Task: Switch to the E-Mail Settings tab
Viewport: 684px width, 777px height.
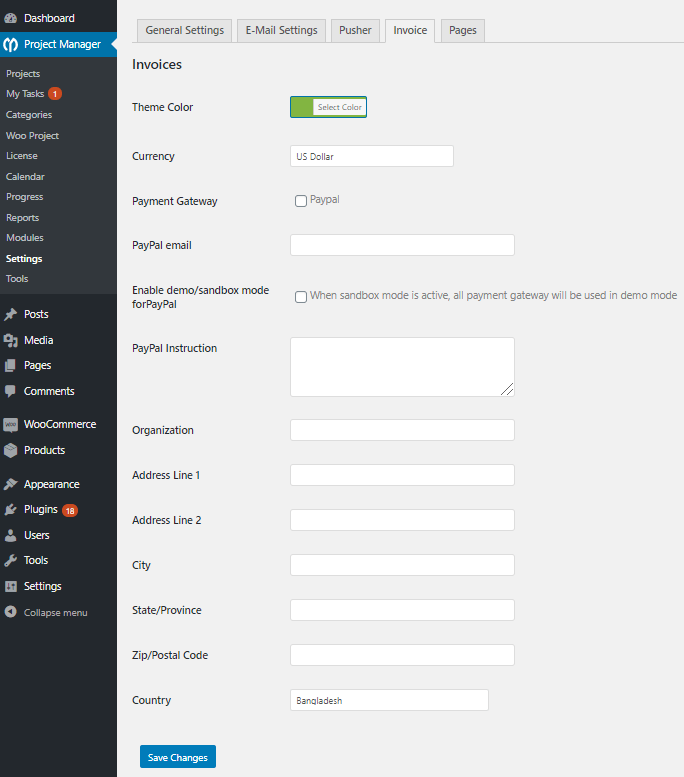Action: [x=281, y=31]
